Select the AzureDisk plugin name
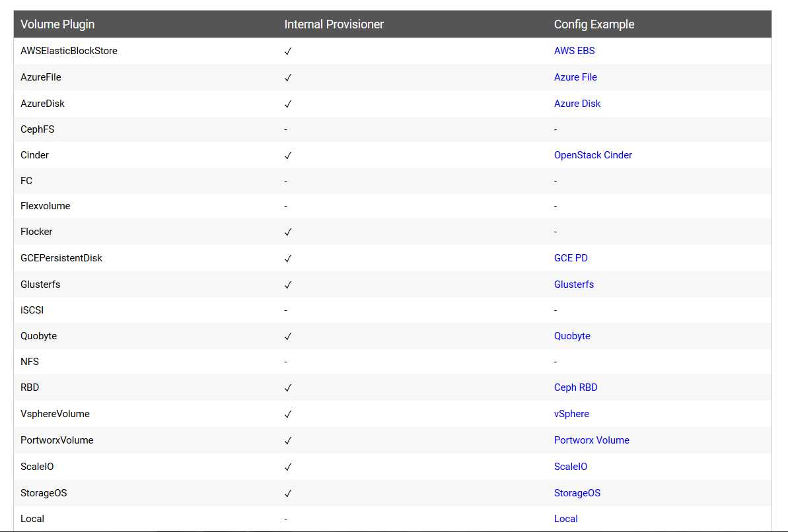Screen dimensions: 788x532 click(42, 104)
